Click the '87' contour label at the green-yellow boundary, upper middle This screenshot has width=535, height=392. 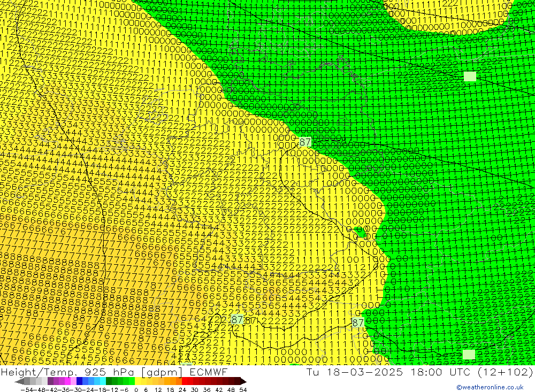[305, 142]
